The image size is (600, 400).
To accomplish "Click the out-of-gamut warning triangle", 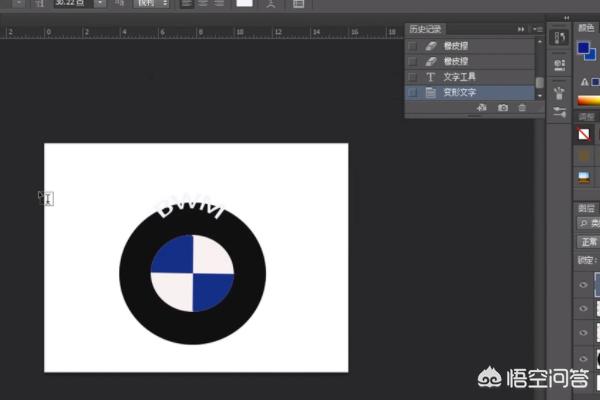I will (584, 82).
